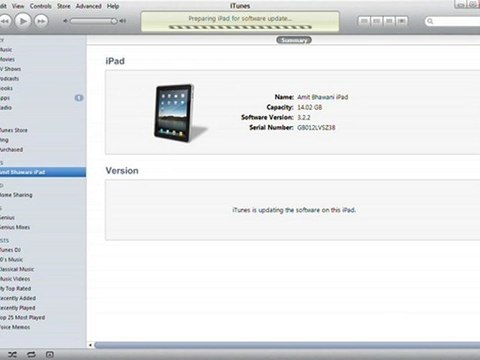Select Radio in the sidebar
Image resolution: width=480 pixels, height=360 pixels.
(6, 108)
